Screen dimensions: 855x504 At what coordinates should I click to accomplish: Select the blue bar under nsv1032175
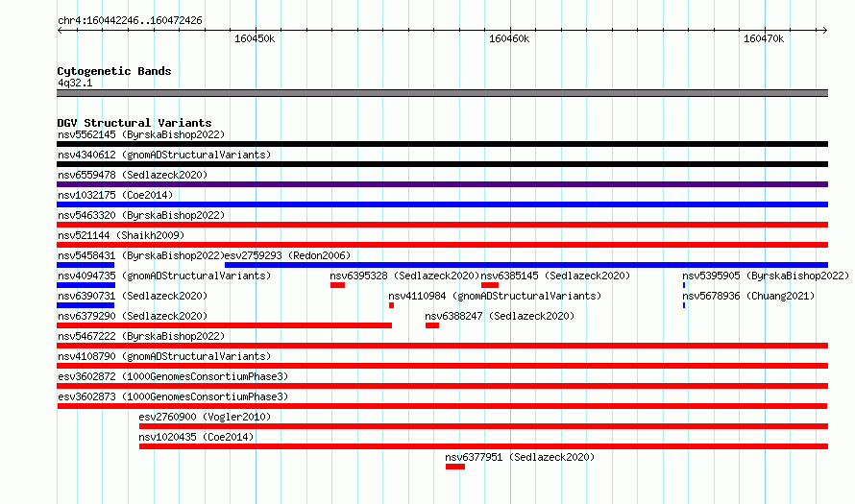pyautogui.click(x=442, y=204)
